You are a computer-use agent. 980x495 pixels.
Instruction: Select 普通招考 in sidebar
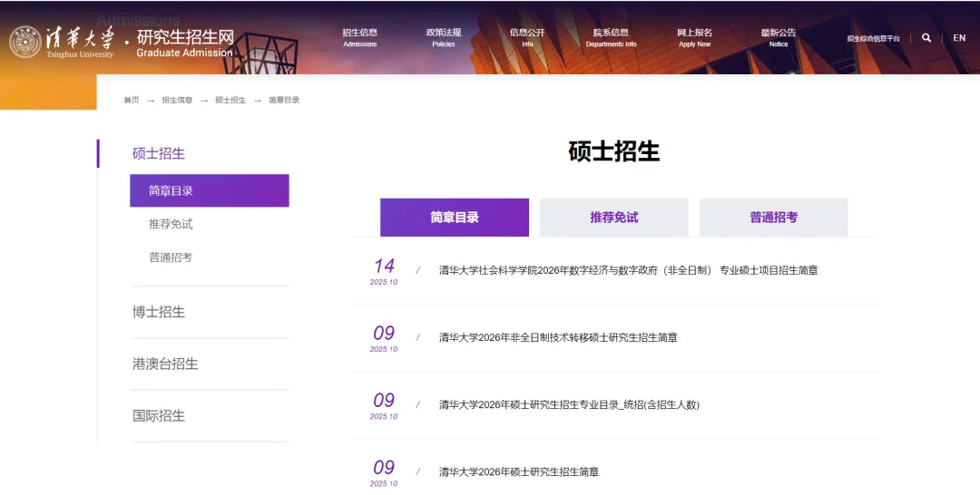[x=171, y=257]
